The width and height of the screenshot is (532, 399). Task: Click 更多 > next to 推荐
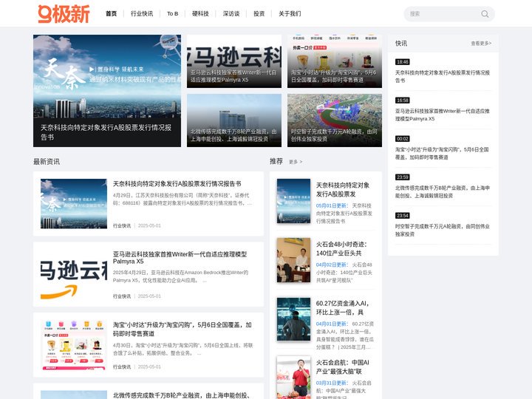point(296,162)
